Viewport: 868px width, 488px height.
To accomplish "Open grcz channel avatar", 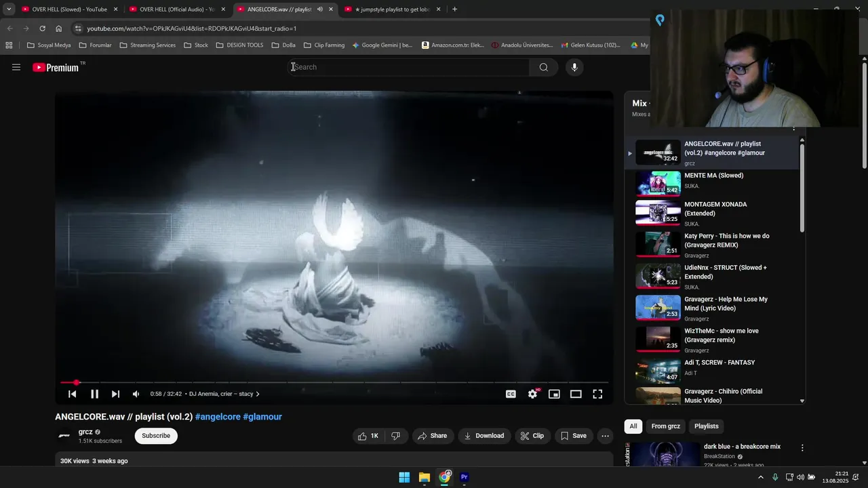I will pyautogui.click(x=64, y=436).
